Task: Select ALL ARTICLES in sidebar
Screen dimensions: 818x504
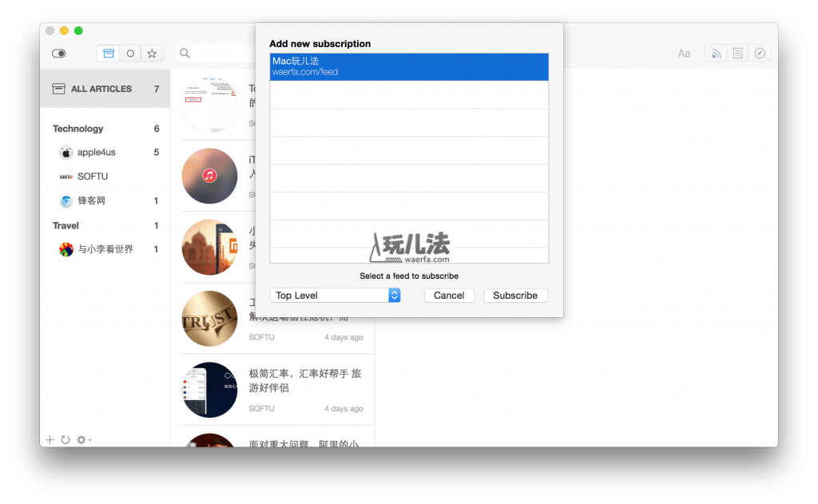Action: tap(105, 89)
